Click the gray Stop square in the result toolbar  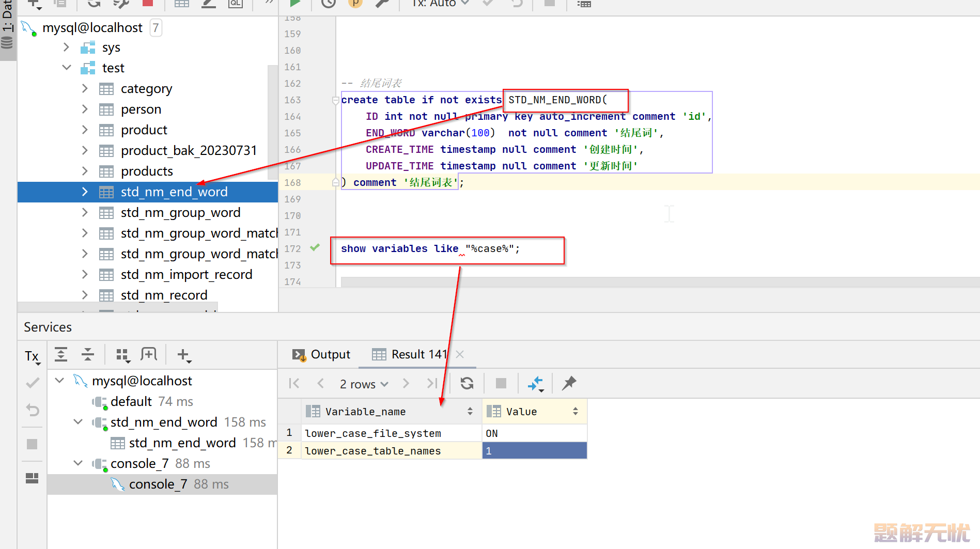(x=501, y=383)
